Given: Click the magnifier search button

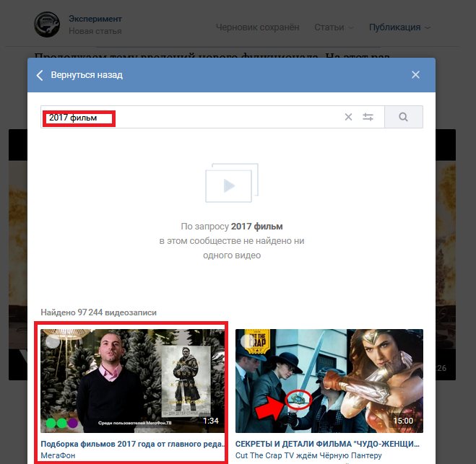Looking at the screenshot, I should tap(404, 117).
